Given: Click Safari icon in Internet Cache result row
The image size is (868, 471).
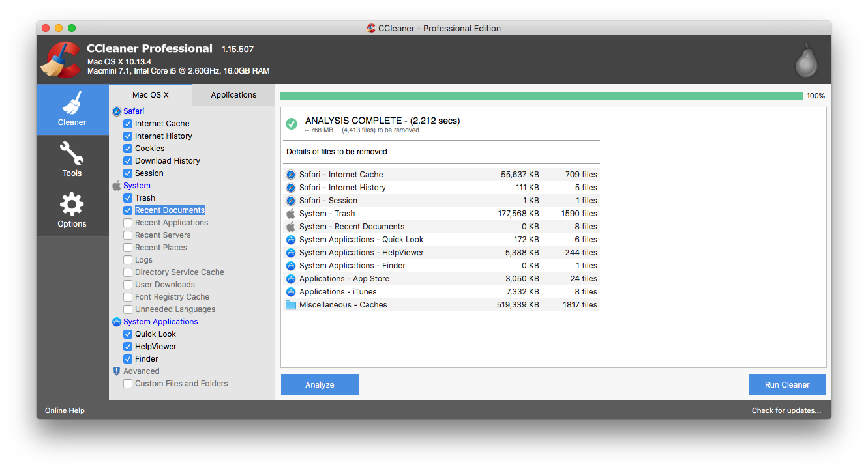Looking at the screenshot, I should pos(291,175).
